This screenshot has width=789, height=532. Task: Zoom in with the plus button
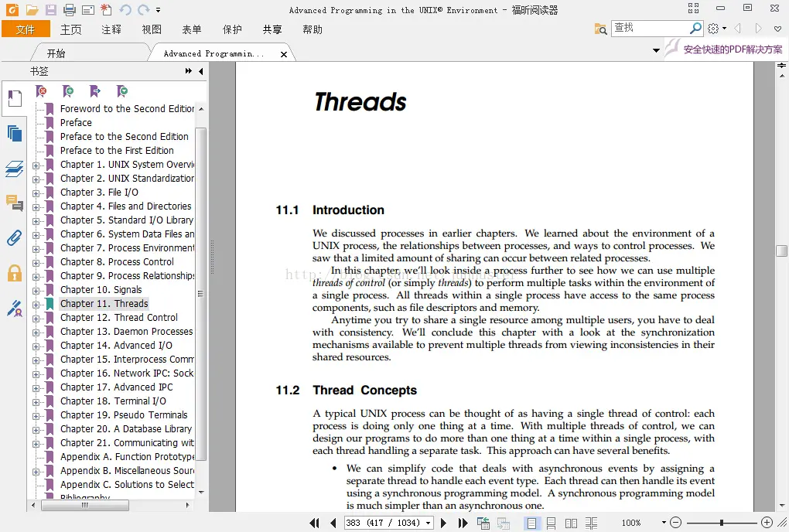click(x=767, y=523)
